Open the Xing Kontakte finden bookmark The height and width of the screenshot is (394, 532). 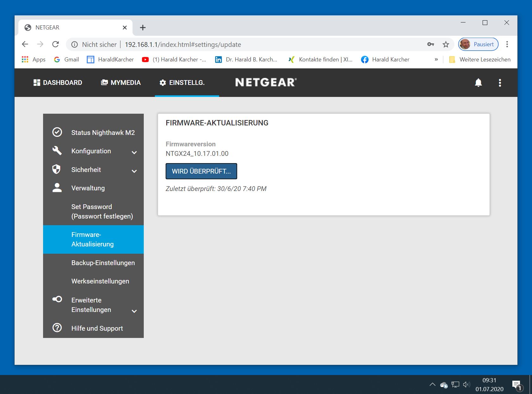pyautogui.click(x=320, y=60)
